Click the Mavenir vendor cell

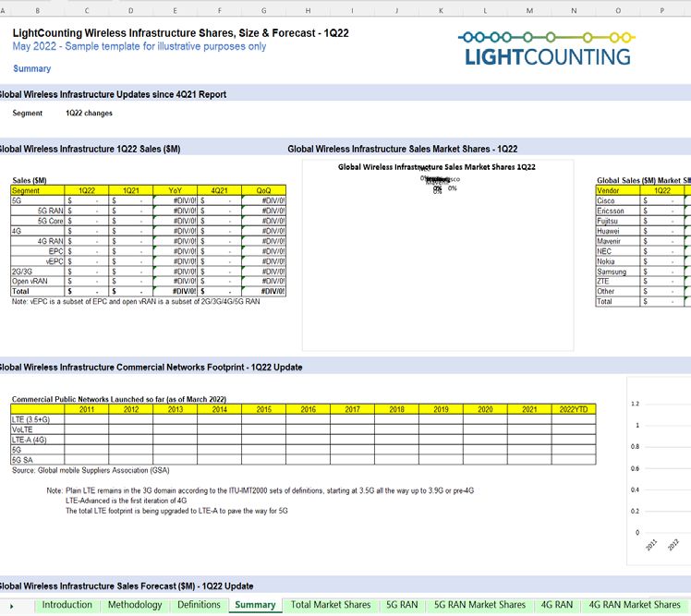[617, 241]
